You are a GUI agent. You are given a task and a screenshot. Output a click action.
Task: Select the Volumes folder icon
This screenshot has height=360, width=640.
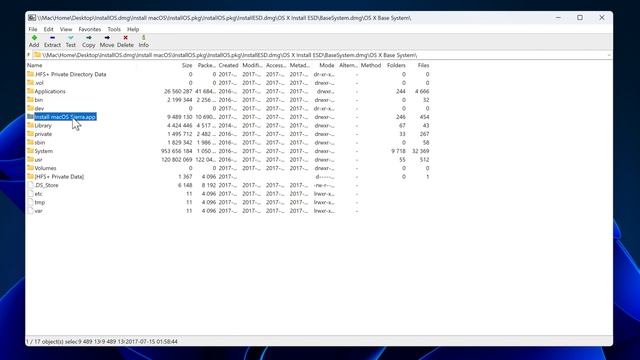30,168
